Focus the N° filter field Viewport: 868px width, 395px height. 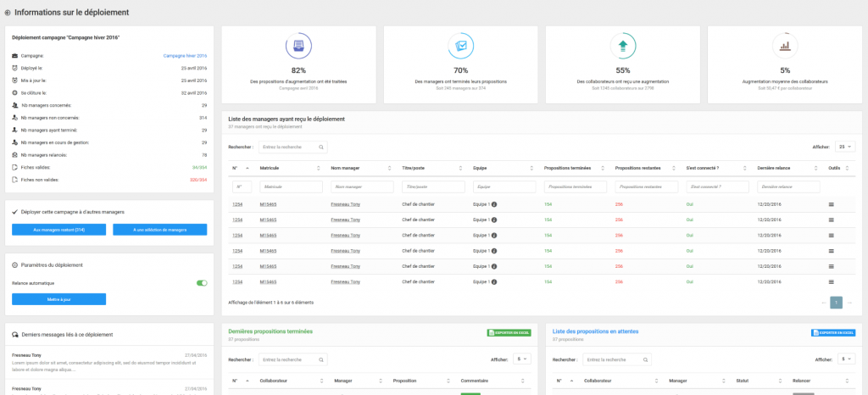tap(242, 187)
